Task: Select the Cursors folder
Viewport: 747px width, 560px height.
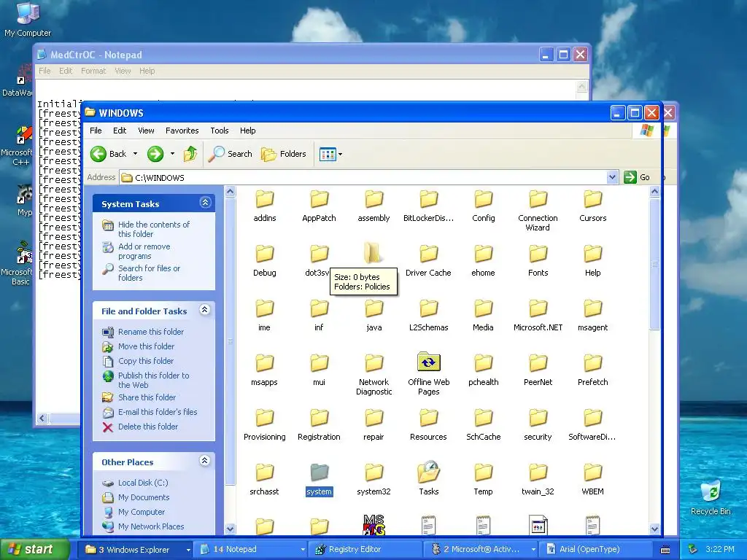Action: coord(592,206)
